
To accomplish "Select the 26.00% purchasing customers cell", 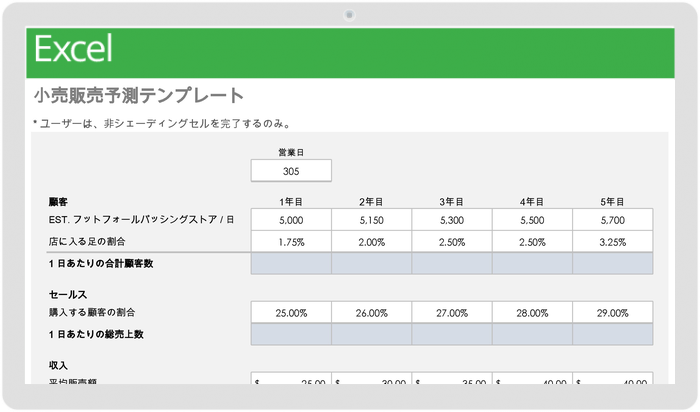I will (371, 312).
